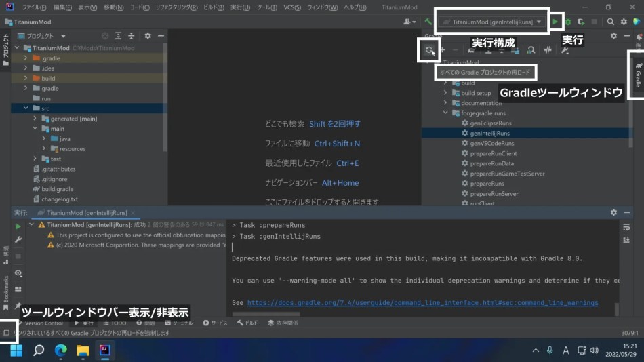Toggle tool window bars in status bar corner
The width and height of the screenshot is (644, 362).
(x=6, y=333)
